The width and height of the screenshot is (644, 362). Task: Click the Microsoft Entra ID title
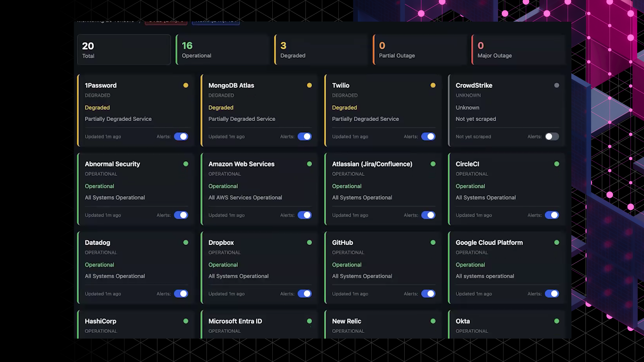tap(235, 321)
